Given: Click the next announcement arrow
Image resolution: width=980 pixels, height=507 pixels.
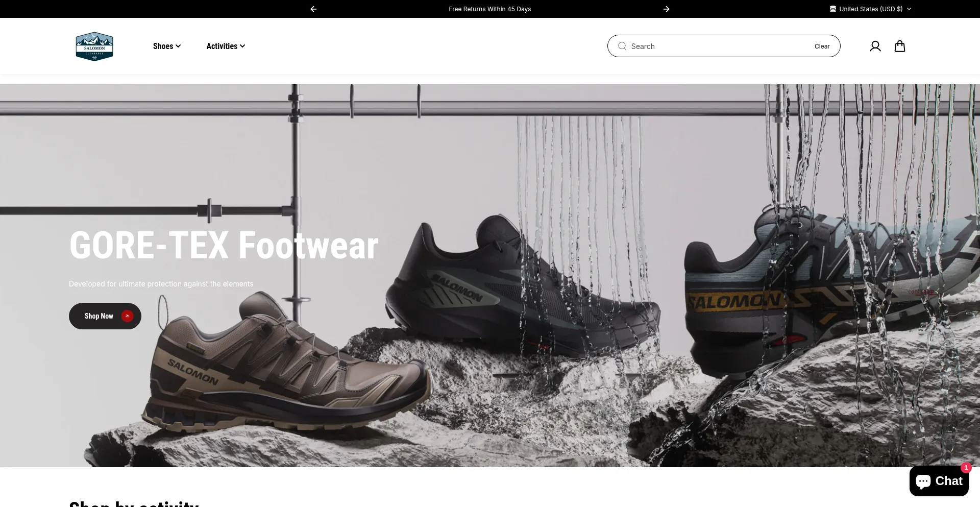Looking at the screenshot, I should click(667, 9).
